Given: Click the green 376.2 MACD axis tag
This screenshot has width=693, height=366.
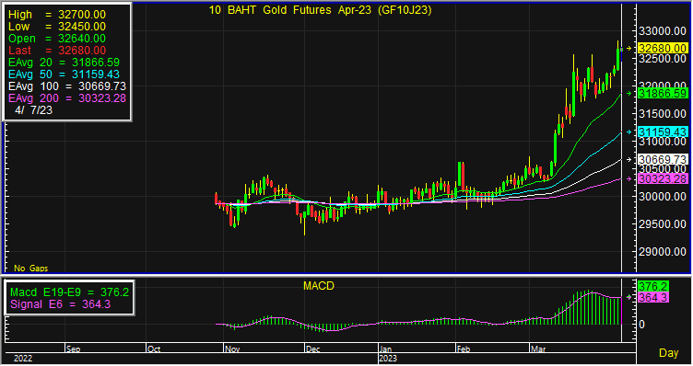Looking at the screenshot, I should [653, 286].
